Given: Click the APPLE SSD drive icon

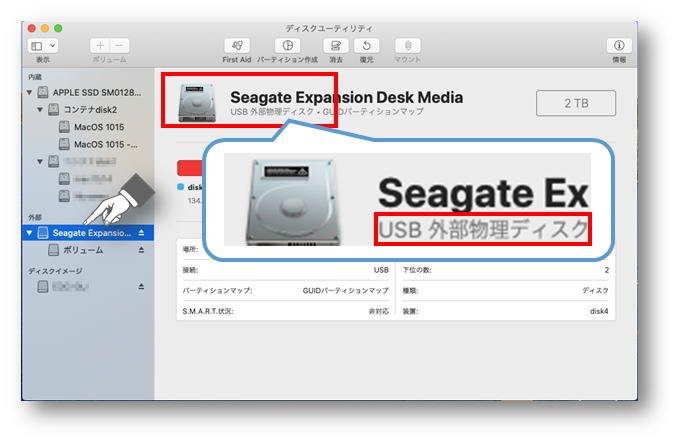Looking at the screenshot, I should 43,92.
